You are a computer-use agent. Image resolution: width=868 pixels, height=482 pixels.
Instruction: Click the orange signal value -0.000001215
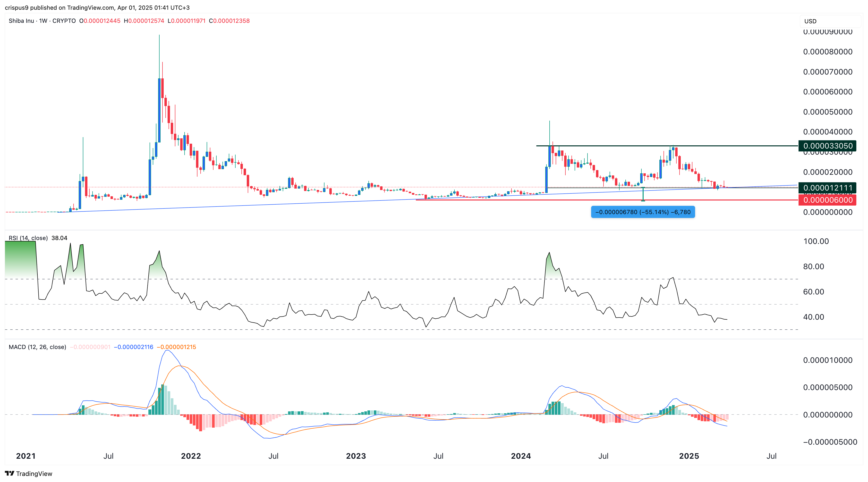[176, 347]
